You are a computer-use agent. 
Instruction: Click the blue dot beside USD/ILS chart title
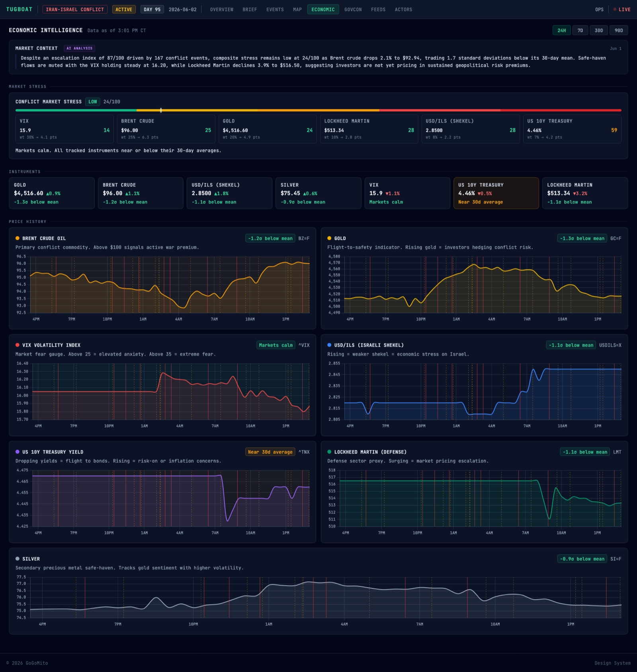(x=329, y=345)
